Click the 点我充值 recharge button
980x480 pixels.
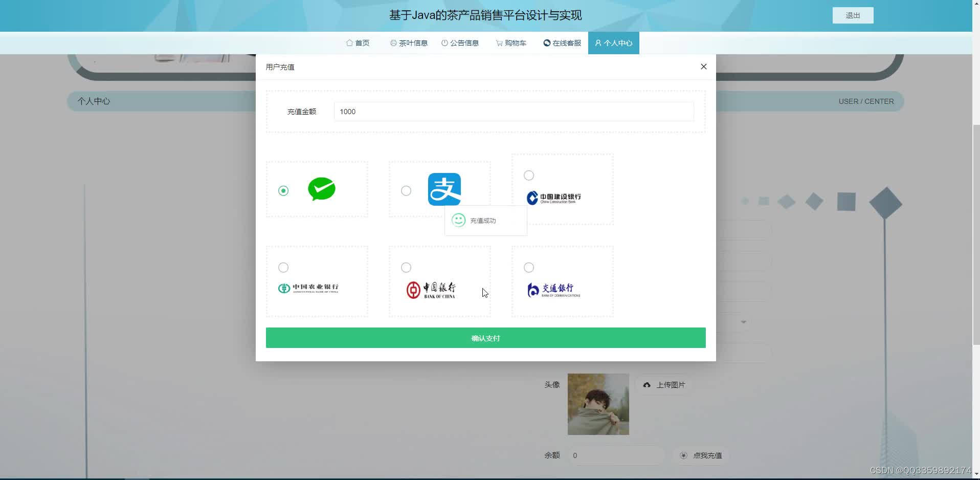pos(701,455)
